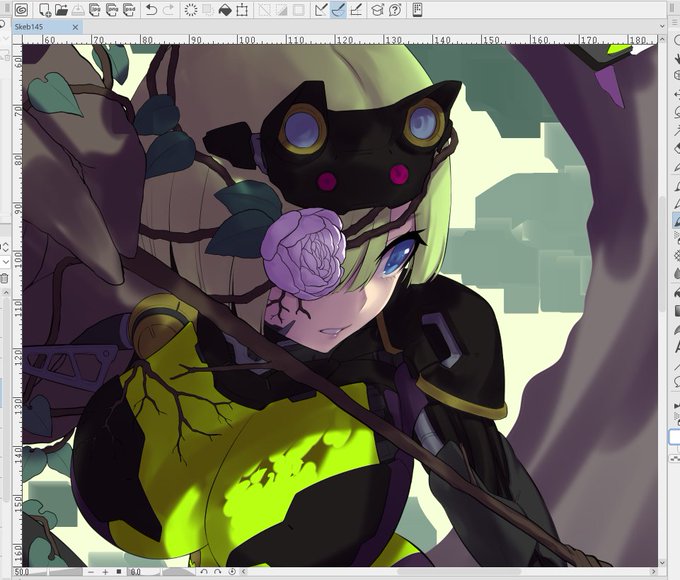
Task: Select the highlighted brush tool in right toolbar
Action: coord(676,220)
